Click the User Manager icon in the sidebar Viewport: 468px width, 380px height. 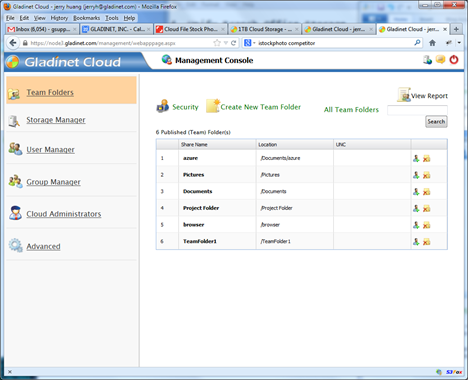[15, 149]
